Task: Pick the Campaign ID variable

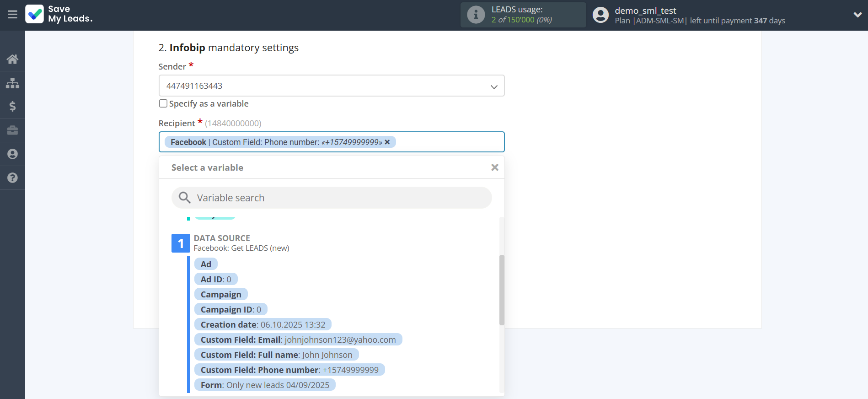Action: tap(230, 309)
